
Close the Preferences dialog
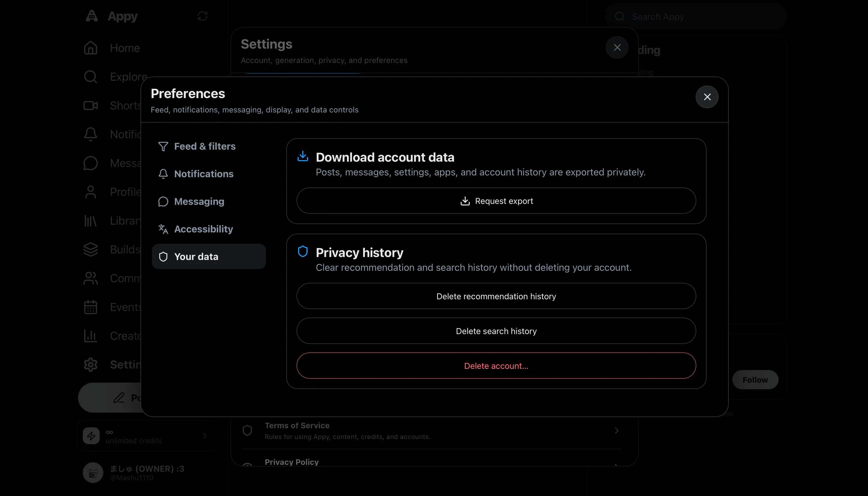click(x=707, y=97)
